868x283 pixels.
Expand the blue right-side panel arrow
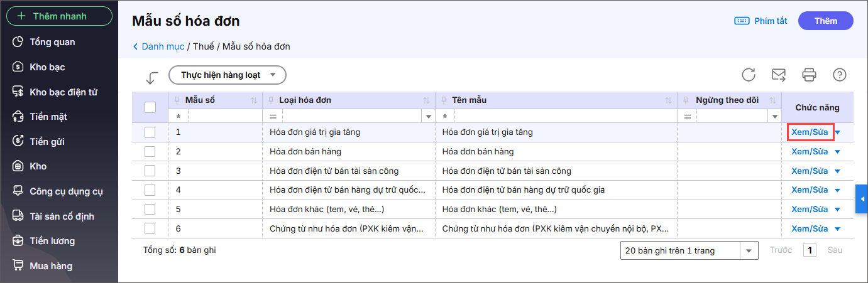click(x=862, y=199)
